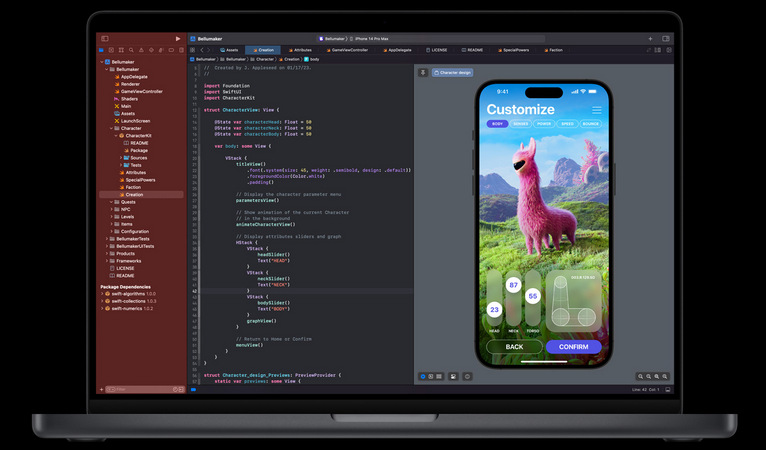Open the LICENSE editor tab

436,50
